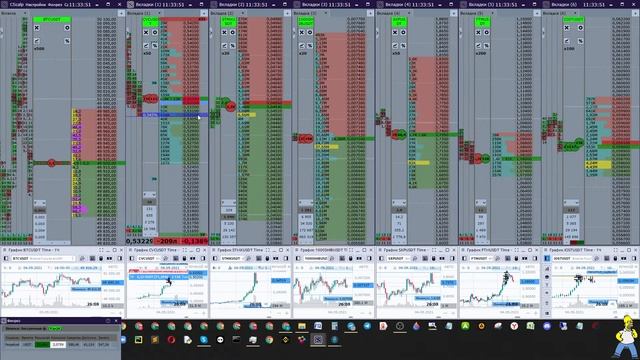Open Opera browser from the taskbar
640x360 pixels.
point(171,340)
